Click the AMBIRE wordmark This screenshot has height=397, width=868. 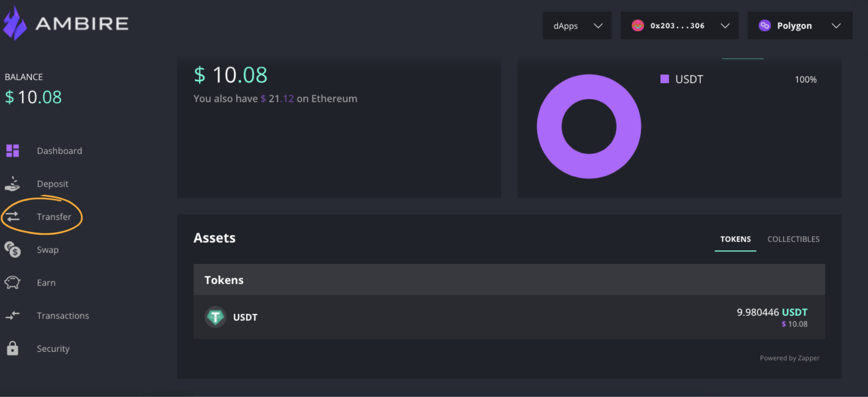tap(82, 24)
